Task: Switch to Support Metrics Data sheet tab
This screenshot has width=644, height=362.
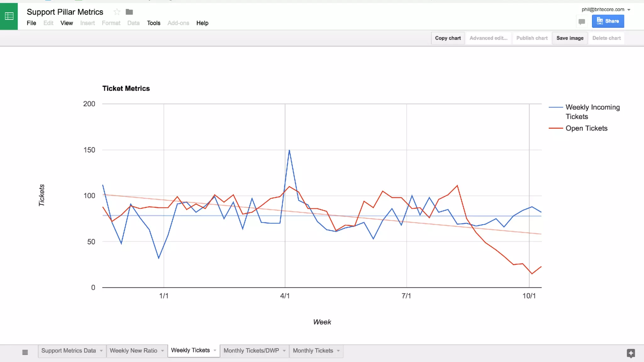Action: tap(69, 351)
